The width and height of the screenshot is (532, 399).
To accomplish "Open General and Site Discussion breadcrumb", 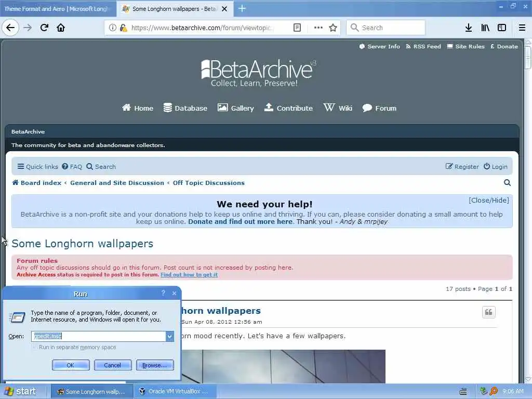I will pyautogui.click(x=117, y=183).
